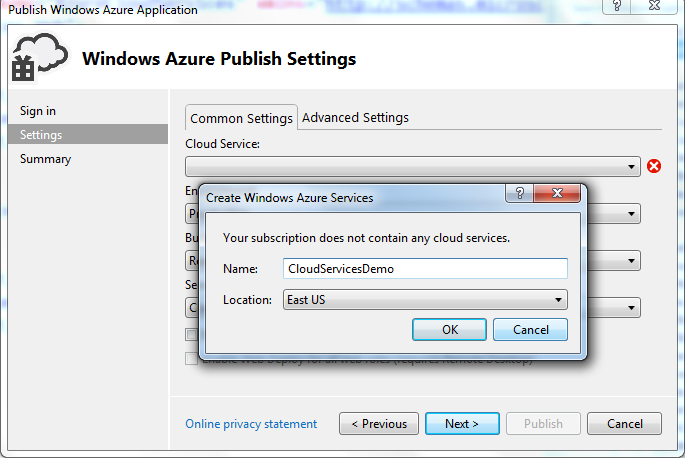The height and width of the screenshot is (458, 685).
Task: Click the 'Your subscription does not contain any cloud services' message
Action: [367, 238]
